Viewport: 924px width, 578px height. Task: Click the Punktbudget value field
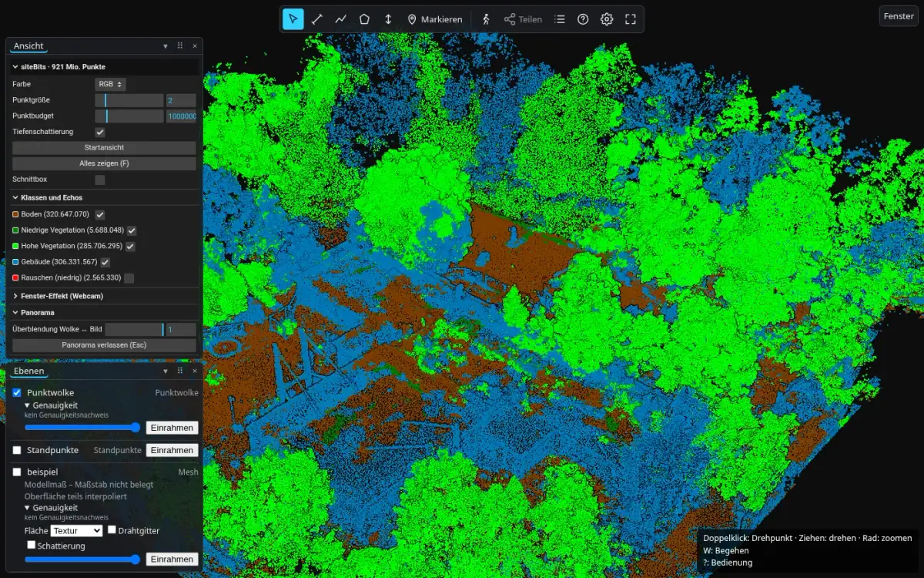[181, 116]
